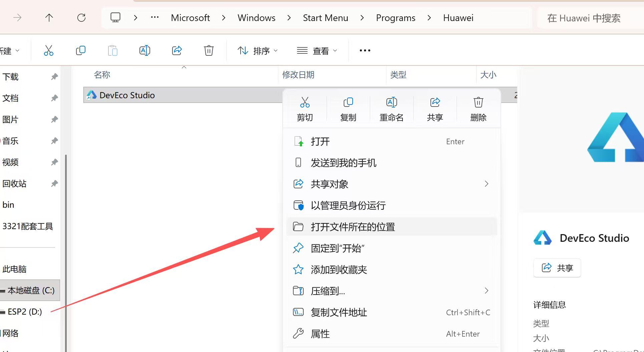Image resolution: width=644 pixels, height=352 pixels.
Task: Toggle sort order on 名称 column header
Action: coord(102,74)
